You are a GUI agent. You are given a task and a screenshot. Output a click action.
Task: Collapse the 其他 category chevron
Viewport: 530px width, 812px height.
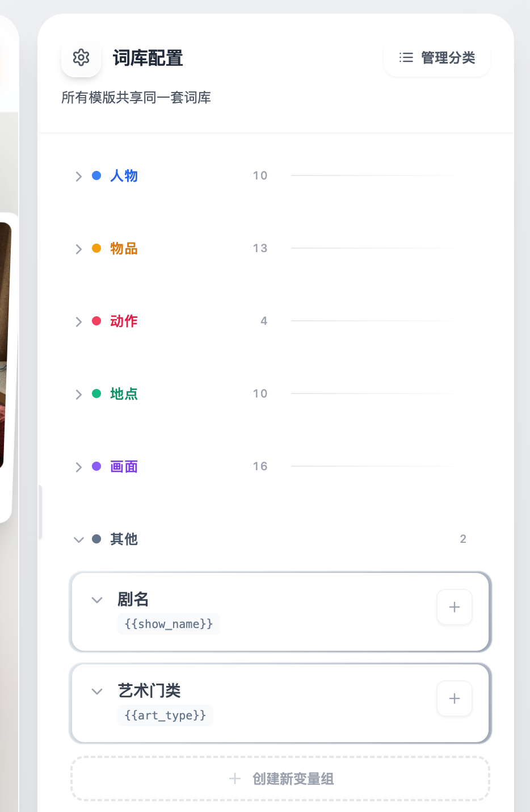[78, 539]
